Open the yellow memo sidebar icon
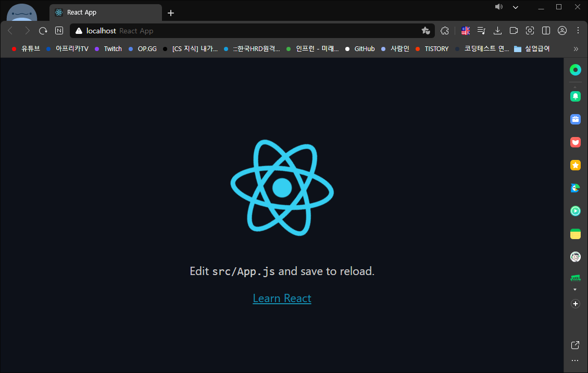588x373 pixels. [x=576, y=234]
